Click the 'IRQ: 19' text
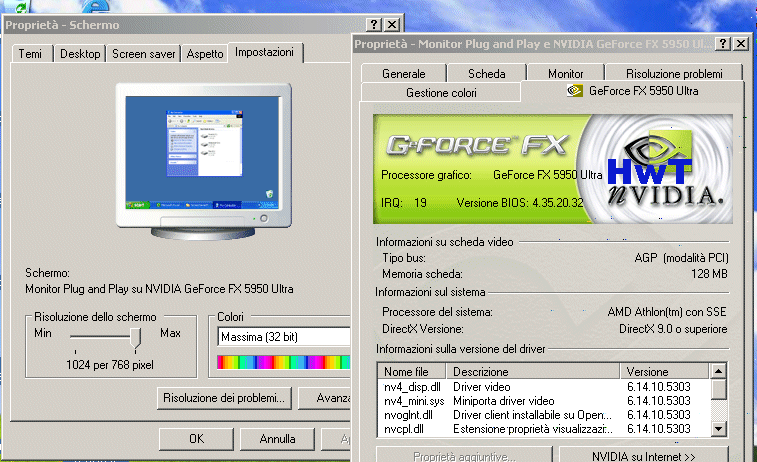Image resolution: width=757 pixels, height=462 pixels. (x=404, y=203)
